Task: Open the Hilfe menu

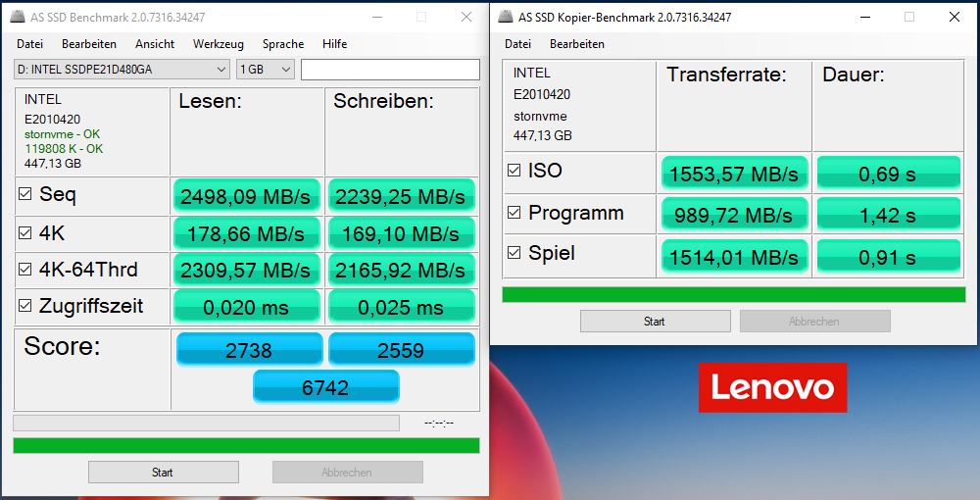Action: pyautogui.click(x=334, y=44)
